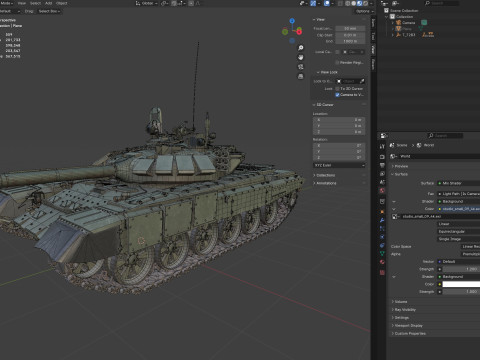Open the Pivot Point selector in header
Viewport: 480px width, 360px height.
[165, 3]
